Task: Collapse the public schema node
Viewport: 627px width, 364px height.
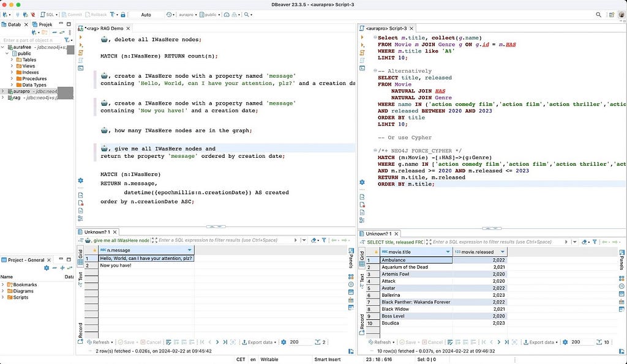Action: [x=7, y=54]
